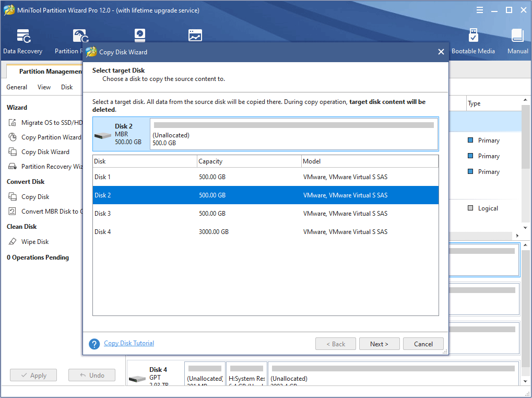
Task: Close the Copy Disk Wizard dialog
Action: pyautogui.click(x=441, y=52)
